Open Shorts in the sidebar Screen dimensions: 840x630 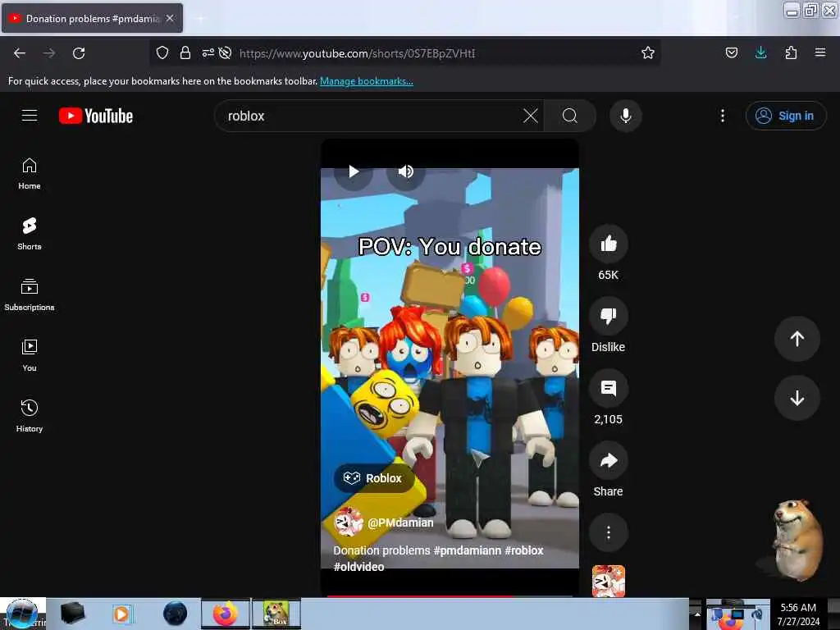click(30, 235)
